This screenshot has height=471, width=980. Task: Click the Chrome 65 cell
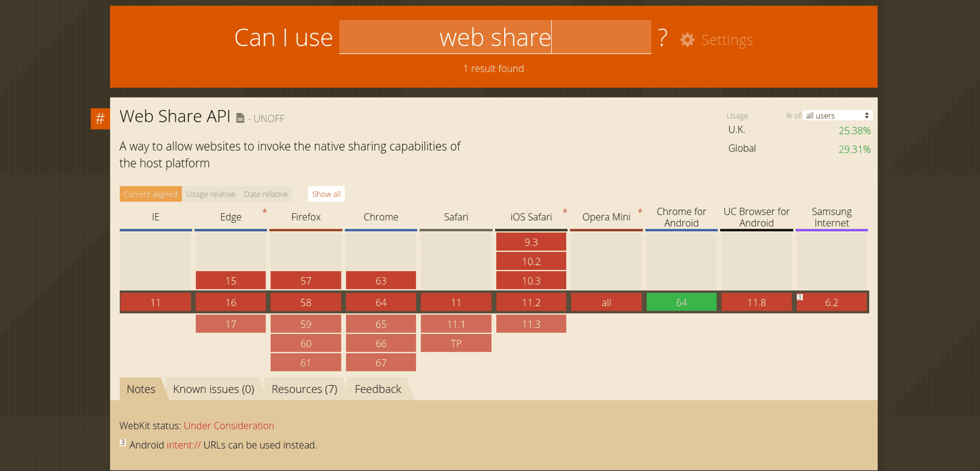pos(381,324)
